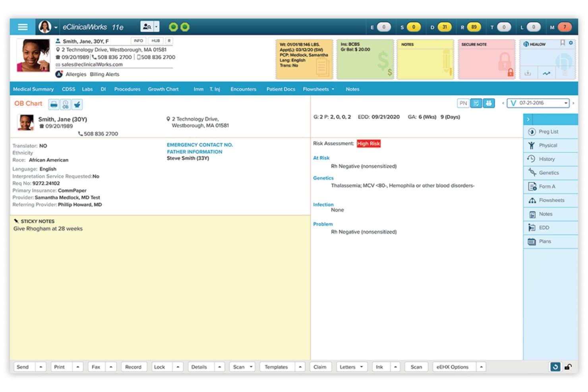Toggle the PN view button

tap(463, 103)
